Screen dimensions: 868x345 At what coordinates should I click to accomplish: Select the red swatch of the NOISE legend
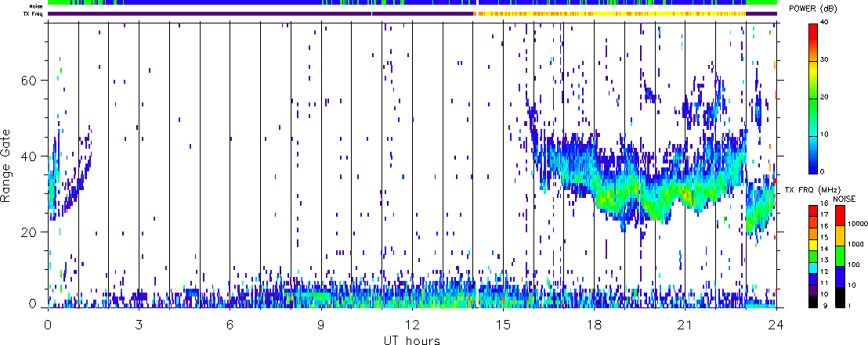tap(840, 215)
